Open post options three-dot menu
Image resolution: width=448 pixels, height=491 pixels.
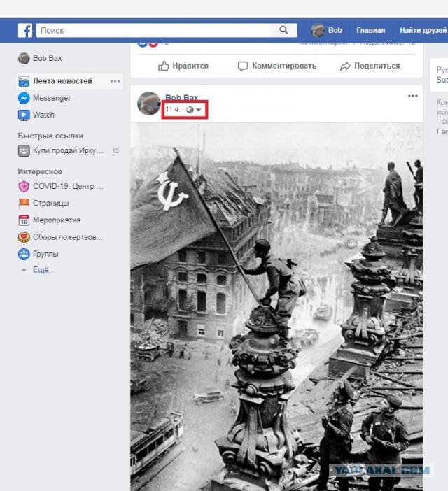412,96
